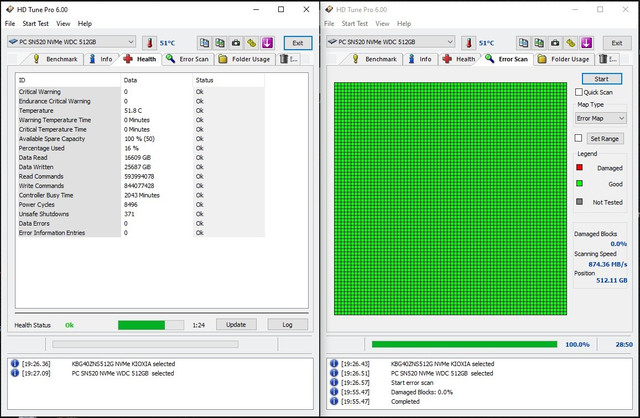
Task: Click the green error map grid
Action: tap(450, 199)
